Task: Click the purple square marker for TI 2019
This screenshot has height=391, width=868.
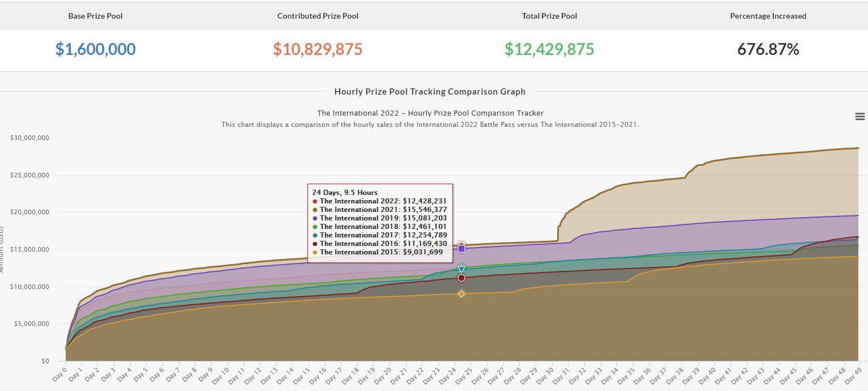Action: click(461, 249)
